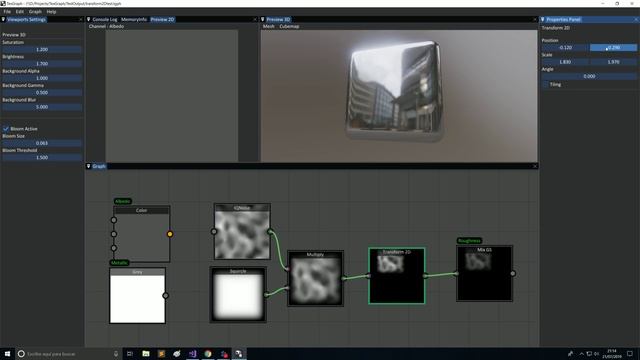Image resolution: width=640 pixels, height=360 pixels.
Task: Close the Preview 2D panel
Action: 255,19
